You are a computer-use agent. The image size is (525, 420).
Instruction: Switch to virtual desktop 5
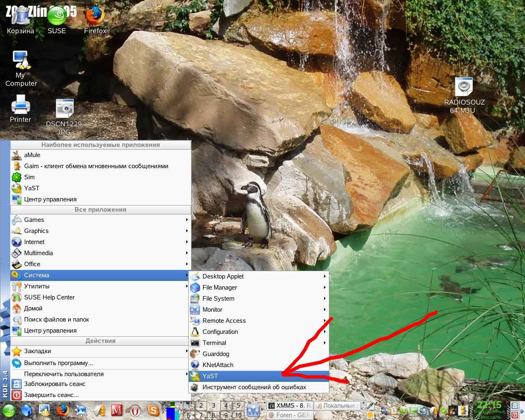[x=238, y=406]
